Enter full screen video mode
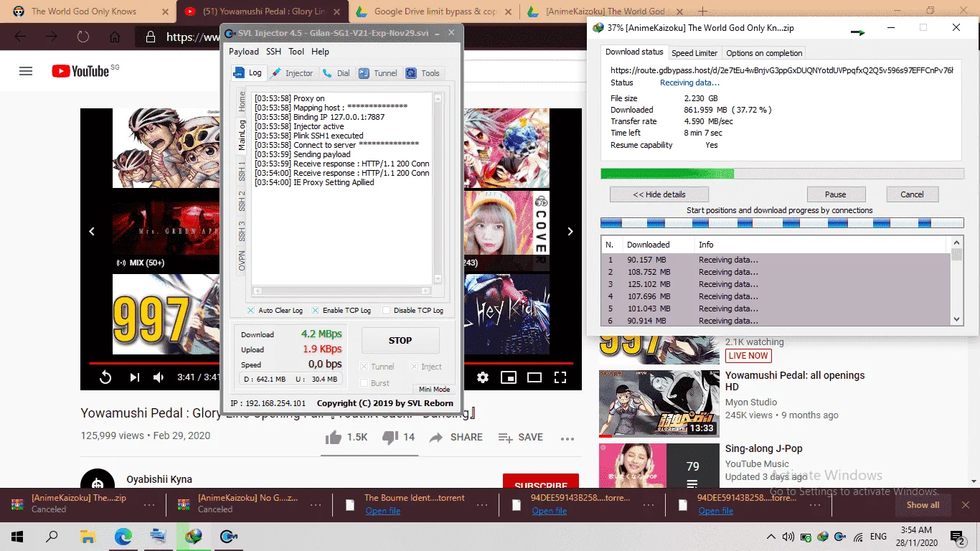This screenshot has width=980, height=551. (560, 377)
